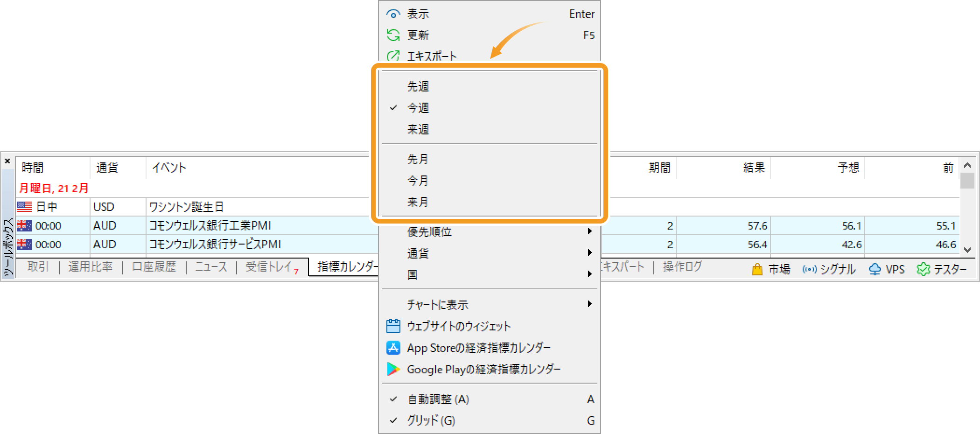980x434 pixels.
Task: Select コモンウェルス銀行サービスPMI event
Action: pos(215,244)
